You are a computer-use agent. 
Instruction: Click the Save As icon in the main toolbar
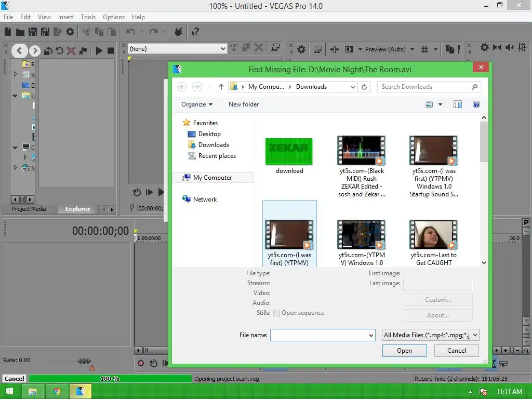(45, 32)
